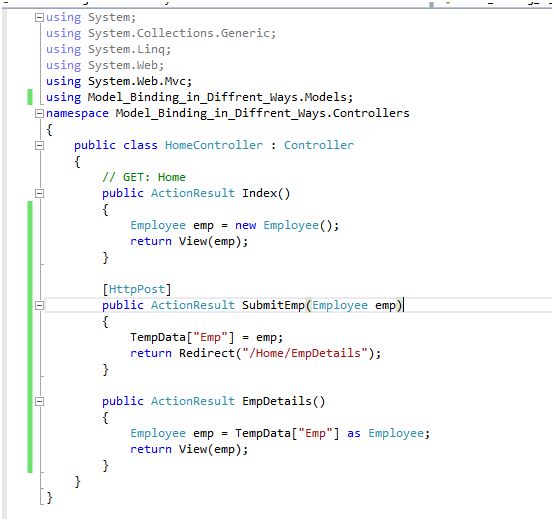
Task: Click 'using System.Web;' line
Action: tap(105, 65)
